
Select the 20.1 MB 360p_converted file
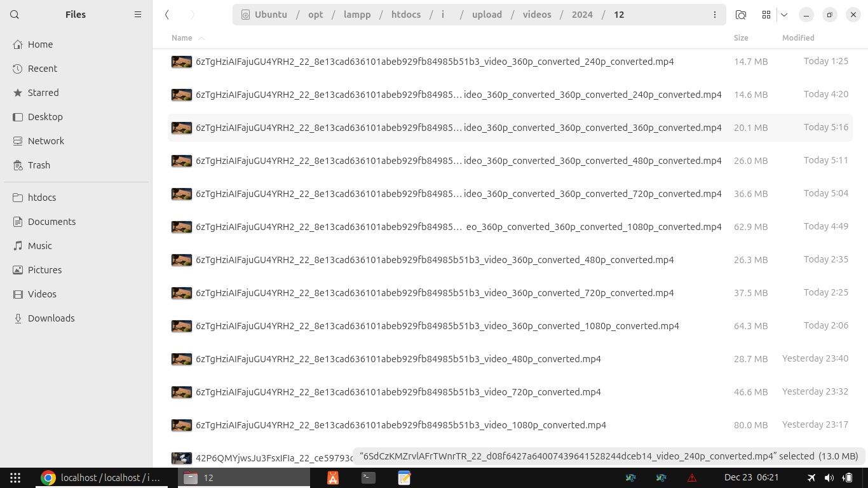point(510,128)
